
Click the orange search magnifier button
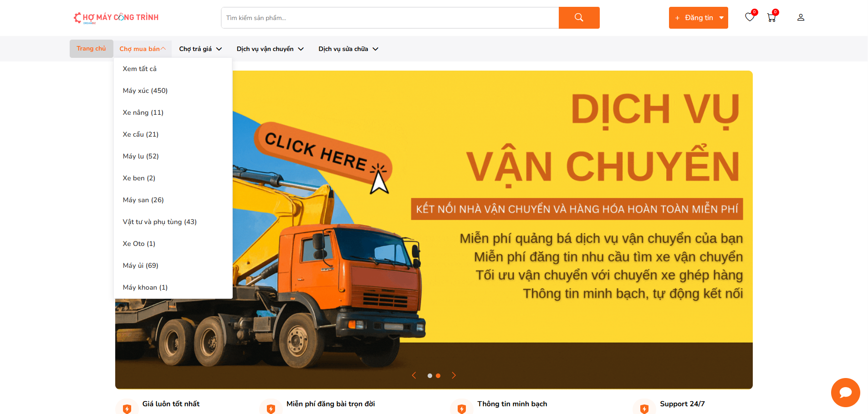pyautogui.click(x=579, y=18)
